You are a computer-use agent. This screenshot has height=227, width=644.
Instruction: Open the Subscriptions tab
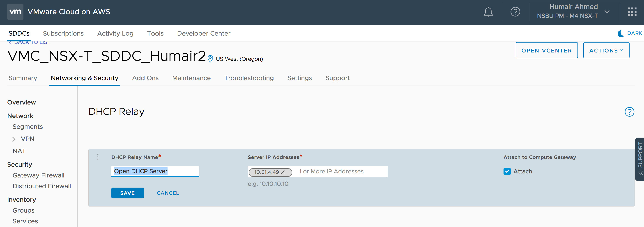pyautogui.click(x=63, y=34)
